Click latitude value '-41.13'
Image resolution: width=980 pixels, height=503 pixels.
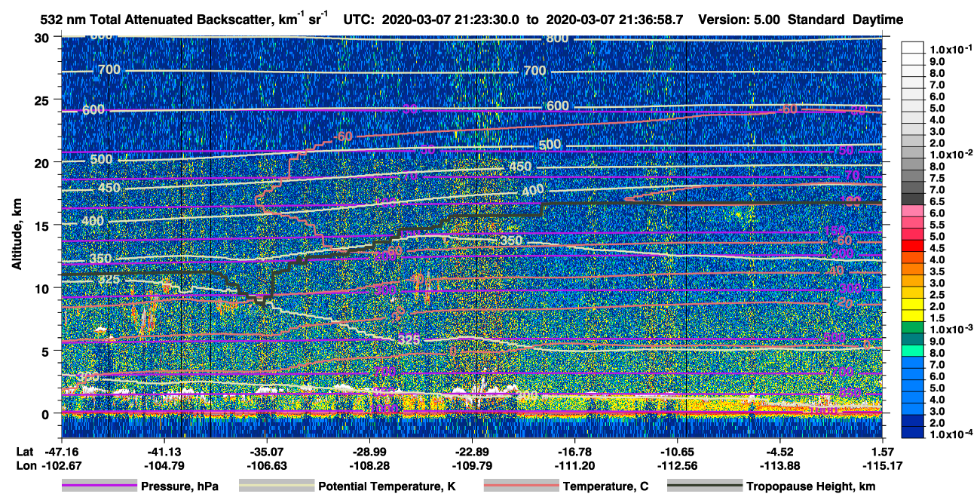coord(164,451)
